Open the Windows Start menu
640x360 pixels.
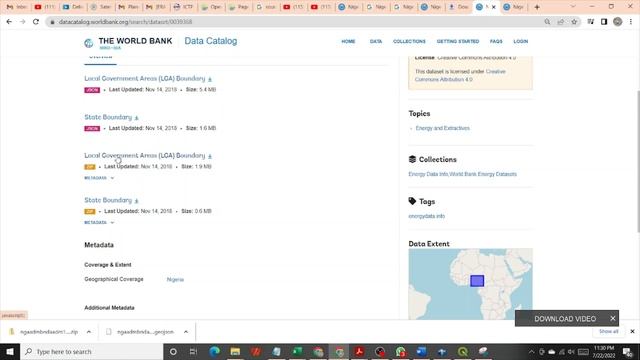[x=10, y=351]
